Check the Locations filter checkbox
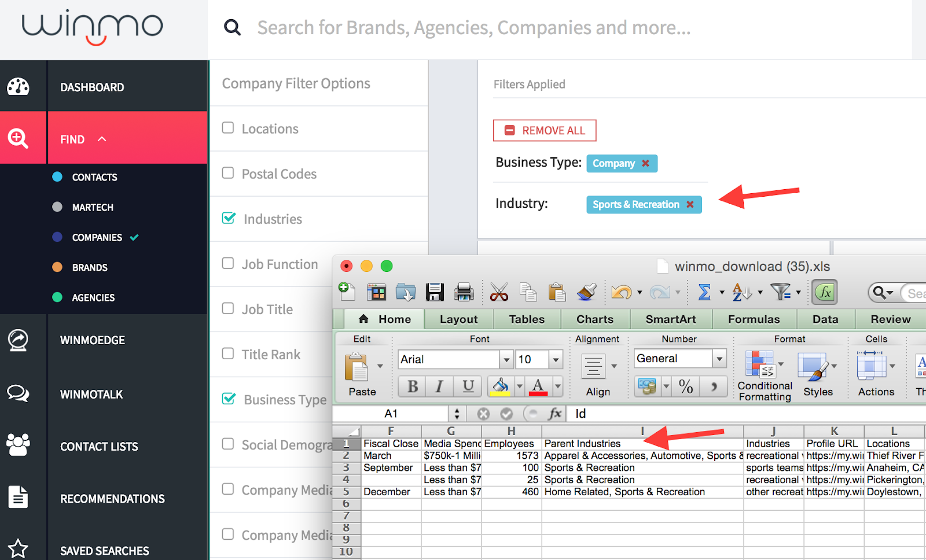This screenshot has height=560, width=926. click(228, 127)
